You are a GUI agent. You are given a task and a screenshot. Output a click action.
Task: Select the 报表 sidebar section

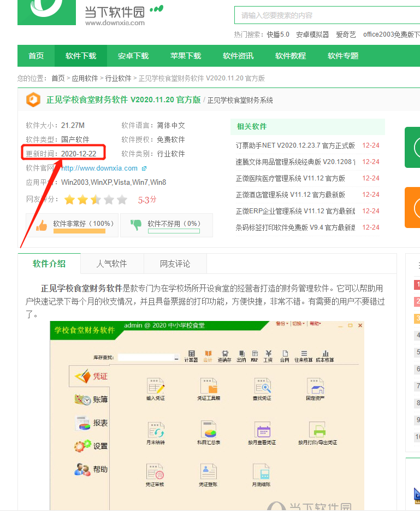coord(91,423)
